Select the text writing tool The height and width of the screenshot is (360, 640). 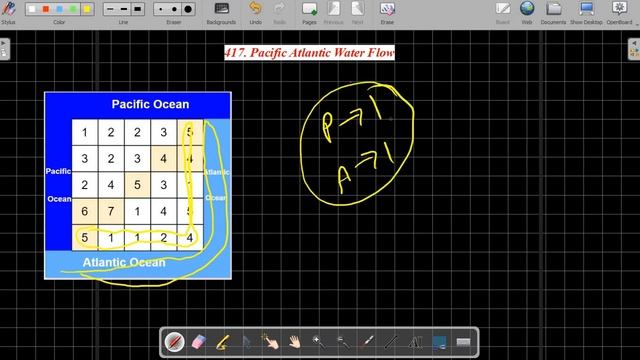(415, 342)
